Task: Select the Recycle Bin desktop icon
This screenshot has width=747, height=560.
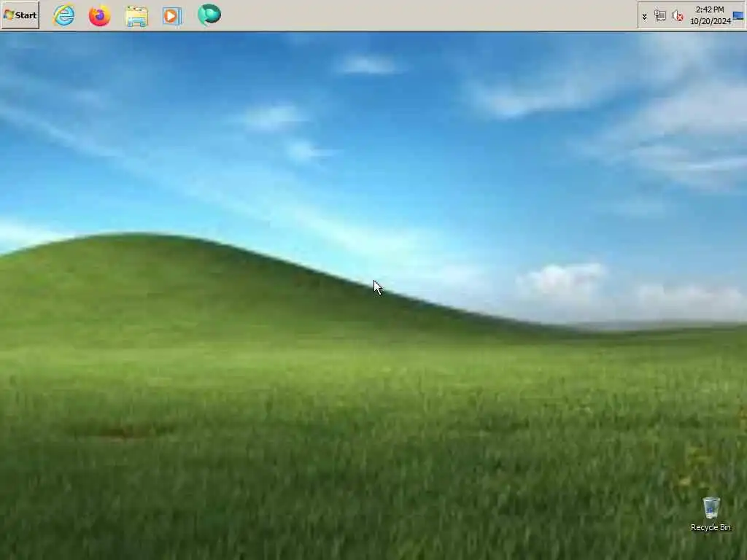Action: coord(711,514)
